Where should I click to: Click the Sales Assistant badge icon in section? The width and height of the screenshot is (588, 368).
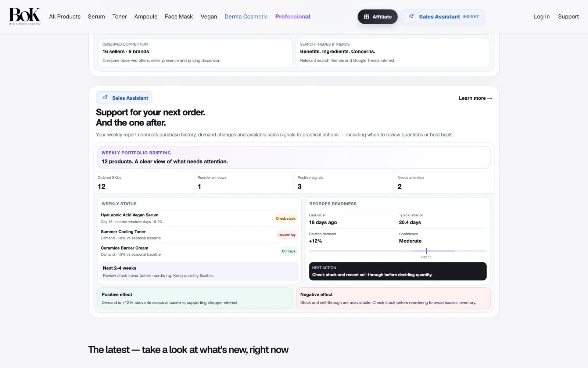click(x=105, y=98)
